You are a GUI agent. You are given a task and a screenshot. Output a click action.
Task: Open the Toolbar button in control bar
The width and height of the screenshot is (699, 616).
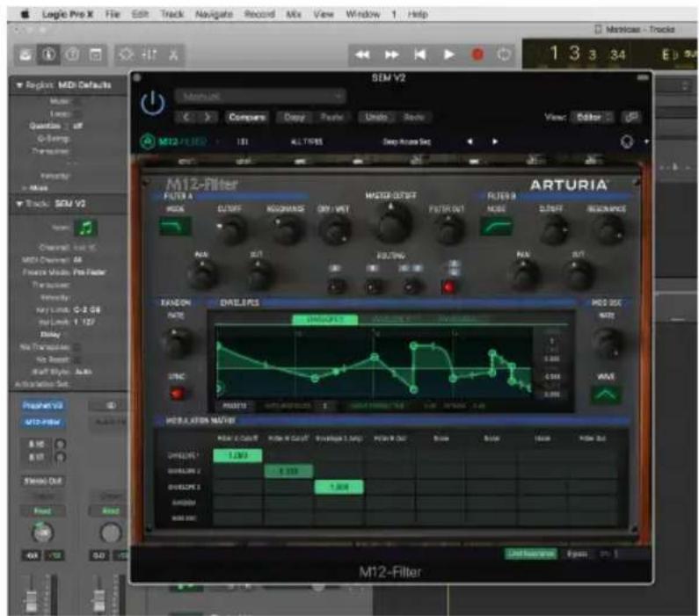click(x=96, y=54)
